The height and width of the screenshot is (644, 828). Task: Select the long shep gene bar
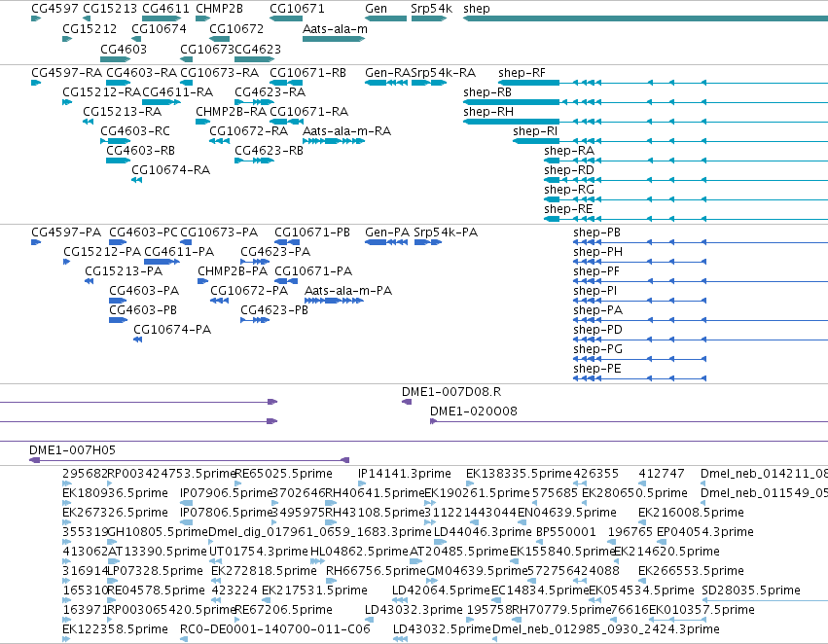click(645, 18)
